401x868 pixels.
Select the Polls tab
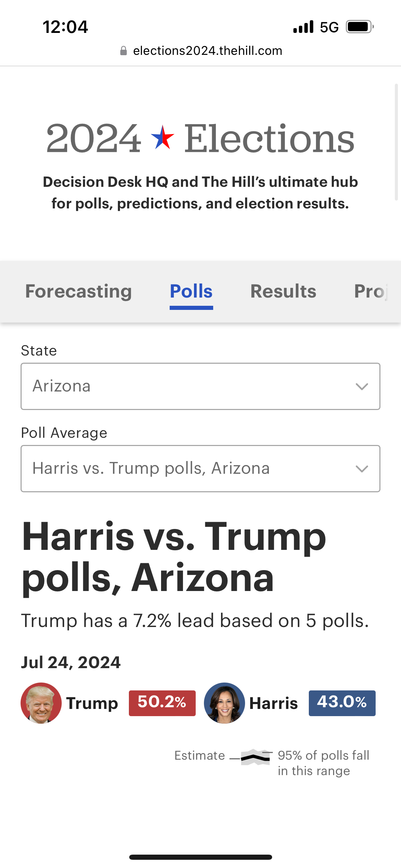pos(191,291)
